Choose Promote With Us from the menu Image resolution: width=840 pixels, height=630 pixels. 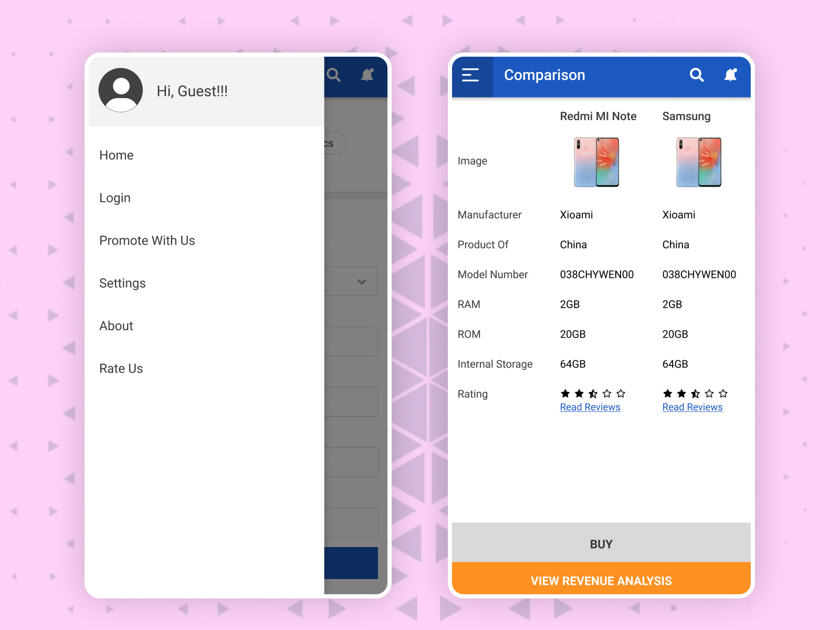coord(147,240)
